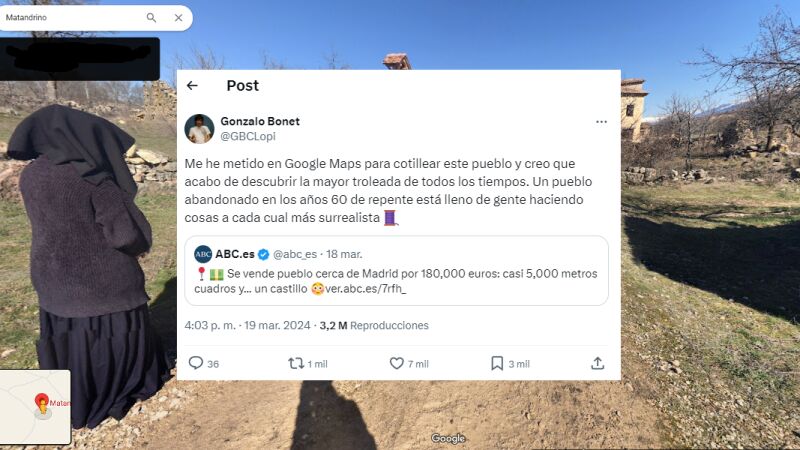This screenshot has width=800, height=450.
Task: Open Gonzalo Bonet's profile picture
Action: tap(199, 129)
